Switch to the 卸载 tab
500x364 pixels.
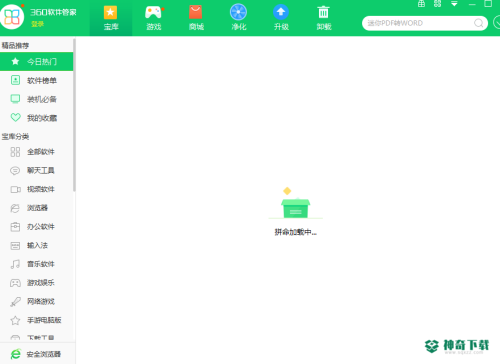pos(324,18)
